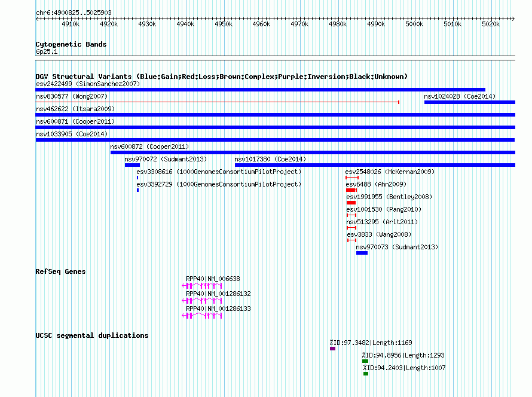The height and width of the screenshot is (397, 532).
Task: Select the green block for Length:1293
Action: point(365,361)
